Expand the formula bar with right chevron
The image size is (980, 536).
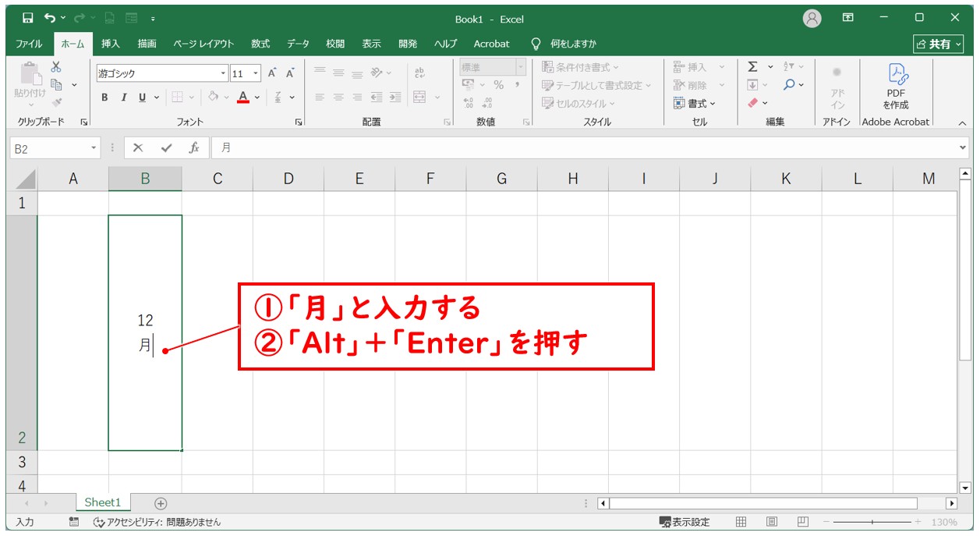(x=962, y=148)
